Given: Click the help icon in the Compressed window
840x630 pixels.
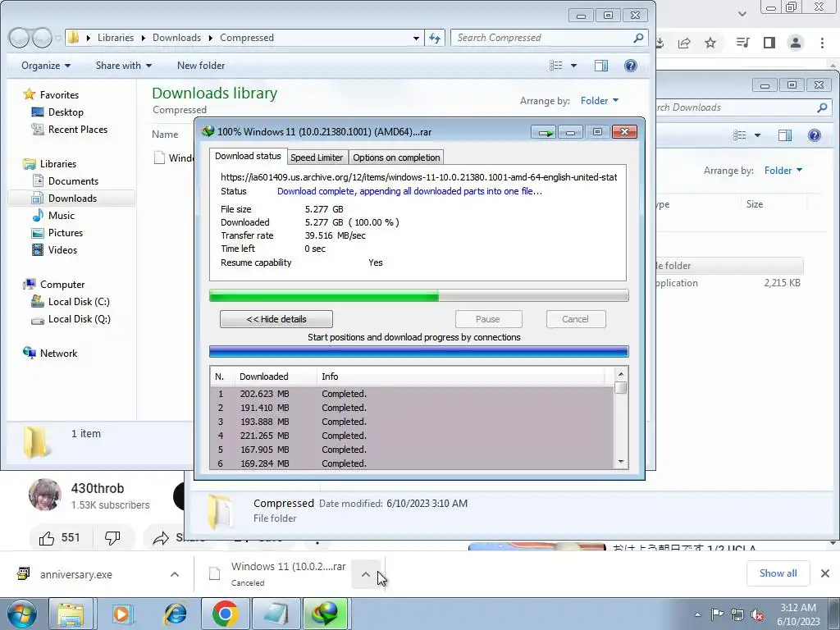Looking at the screenshot, I should coord(631,66).
